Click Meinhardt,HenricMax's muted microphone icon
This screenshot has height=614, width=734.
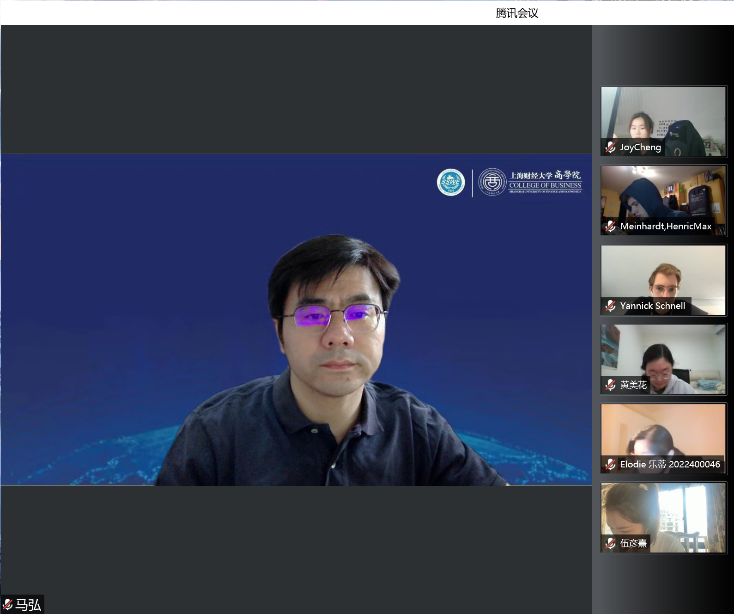(610, 227)
